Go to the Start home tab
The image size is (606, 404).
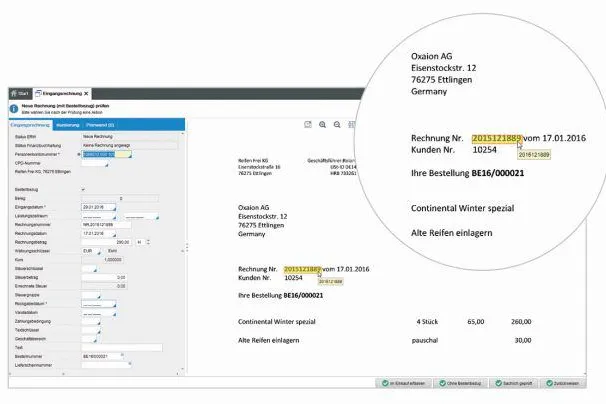tap(19, 94)
